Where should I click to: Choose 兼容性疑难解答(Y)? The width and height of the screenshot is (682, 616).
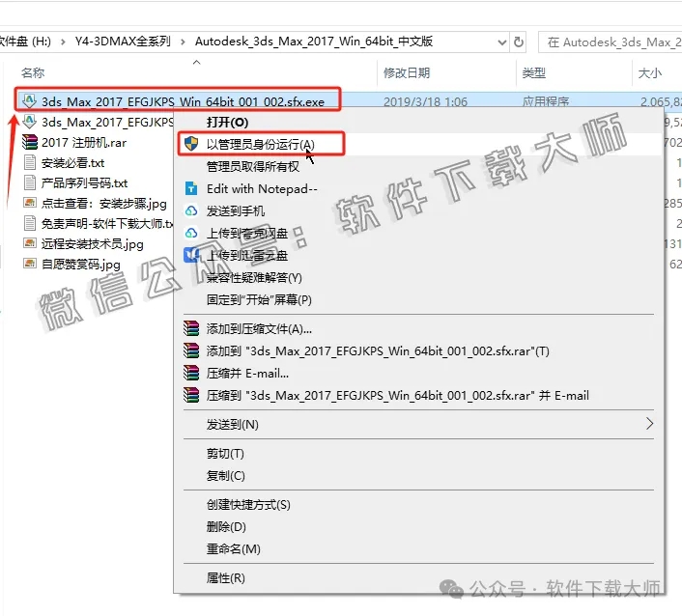(254, 278)
